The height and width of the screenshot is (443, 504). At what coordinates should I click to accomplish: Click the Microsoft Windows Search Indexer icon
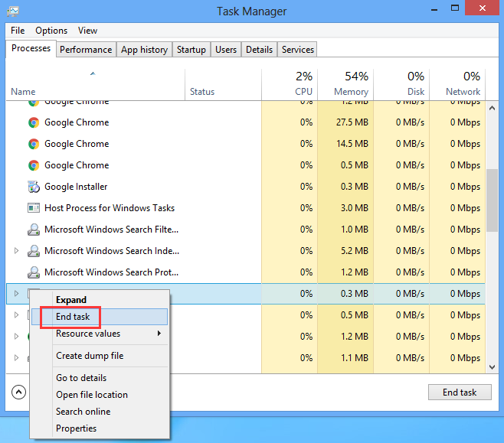(33, 251)
